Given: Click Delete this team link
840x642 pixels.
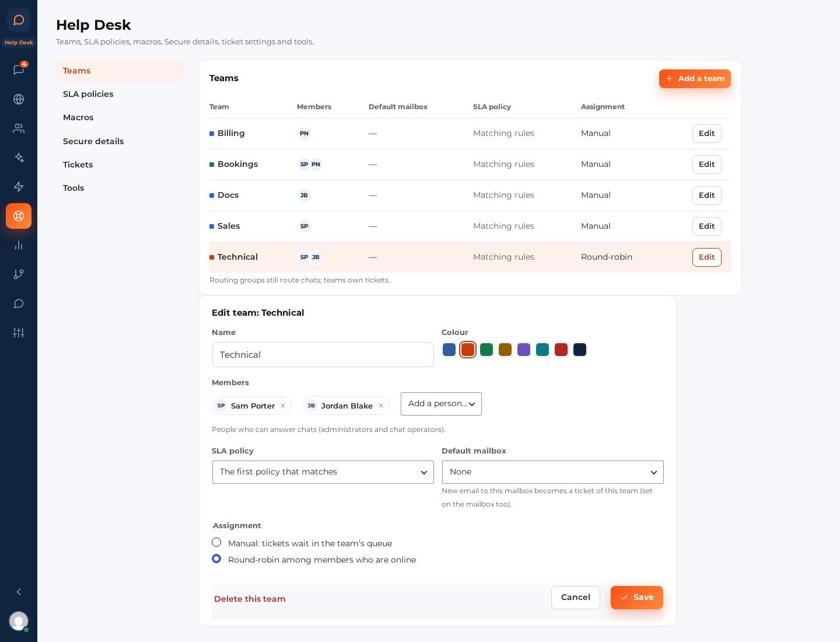Looking at the screenshot, I should coord(250,599).
